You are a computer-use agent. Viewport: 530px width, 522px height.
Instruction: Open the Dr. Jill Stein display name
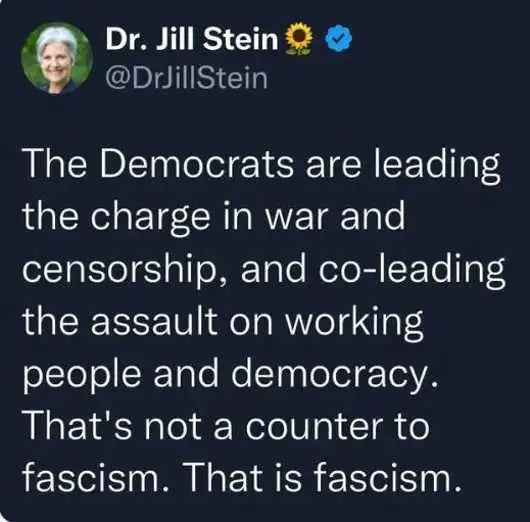tap(192, 39)
